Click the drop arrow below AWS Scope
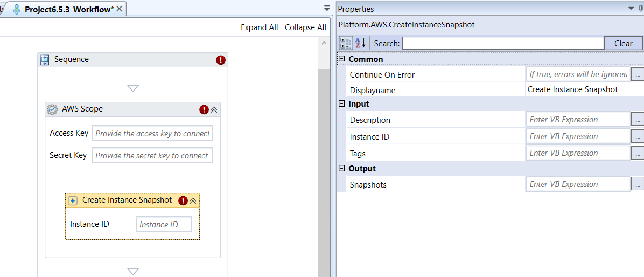644x277 pixels. (x=133, y=271)
